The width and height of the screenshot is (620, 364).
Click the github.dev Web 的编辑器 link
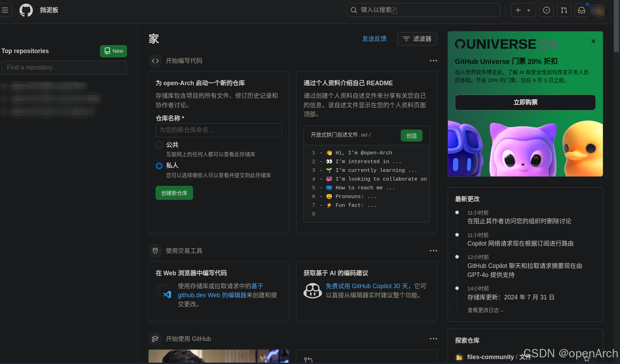(212, 295)
